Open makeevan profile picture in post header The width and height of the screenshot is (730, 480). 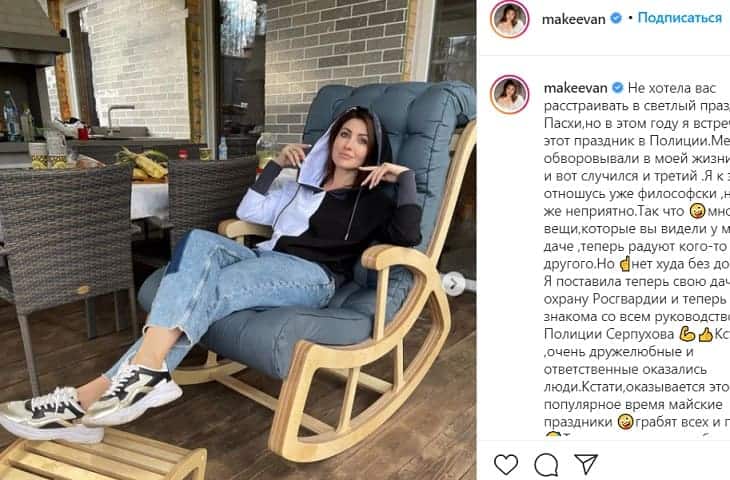pyautogui.click(x=510, y=19)
